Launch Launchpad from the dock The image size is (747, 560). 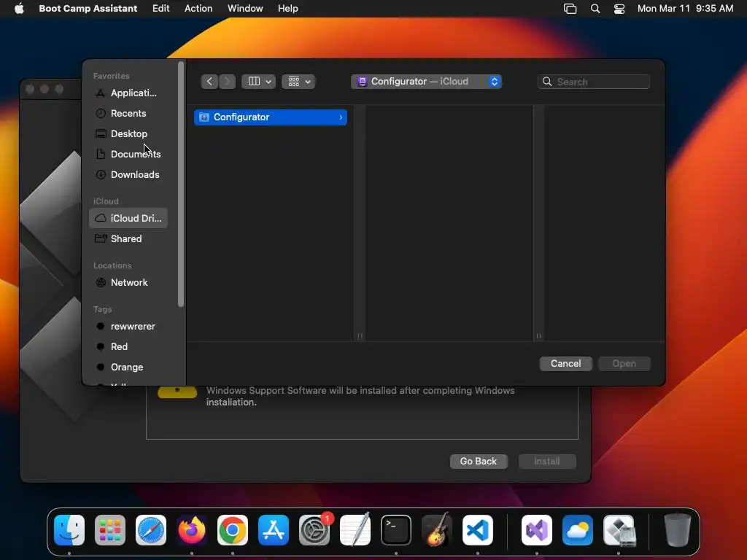click(110, 530)
